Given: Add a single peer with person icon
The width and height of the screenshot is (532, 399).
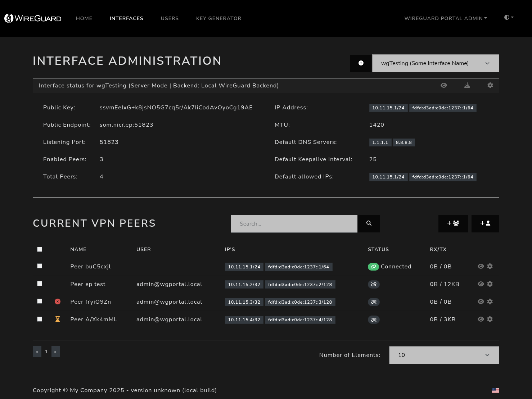Looking at the screenshot, I should tap(485, 223).
